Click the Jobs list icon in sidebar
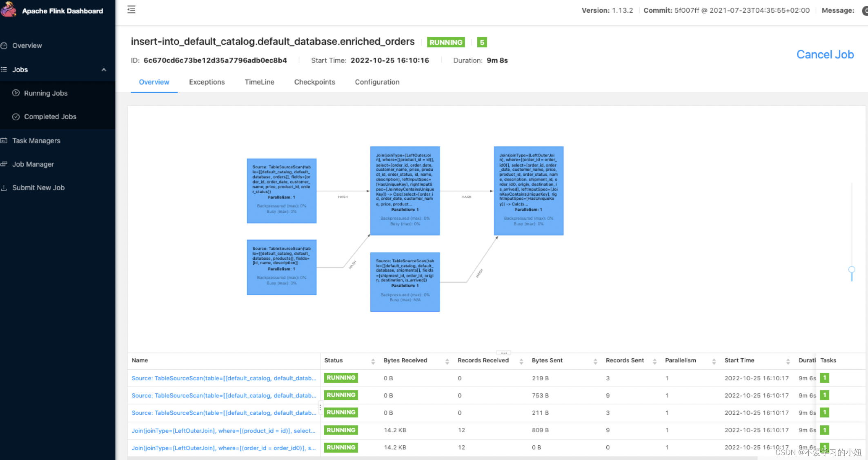Image resolution: width=868 pixels, height=460 pixels. click(4, 69)
